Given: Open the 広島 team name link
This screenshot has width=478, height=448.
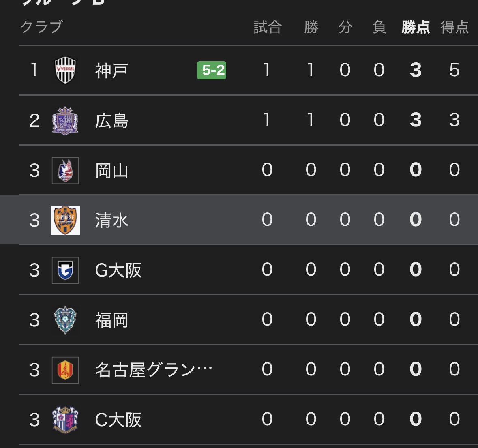Looking at the screenshot, I should 111,121.
